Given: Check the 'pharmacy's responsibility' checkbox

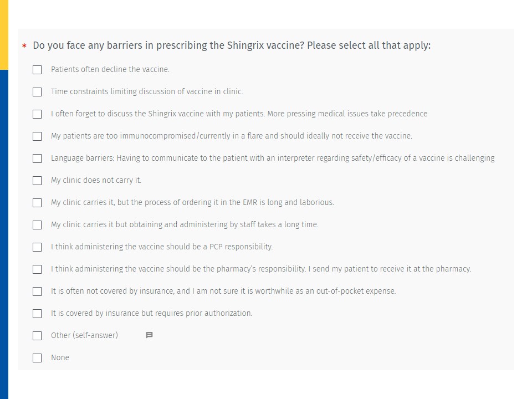Looking at the screenshot, I should coord(37,269).
